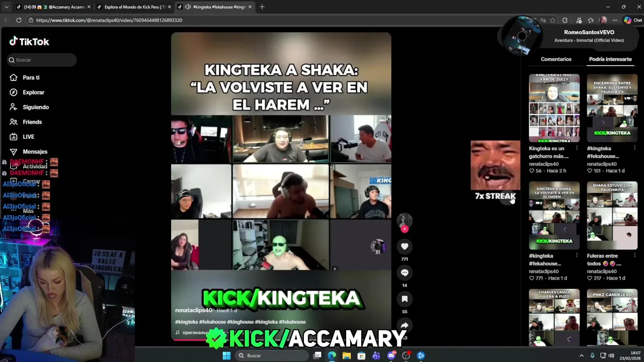This screenshot has height=362, width=644.
Task: Open a new browser tab
Action: 262,7
